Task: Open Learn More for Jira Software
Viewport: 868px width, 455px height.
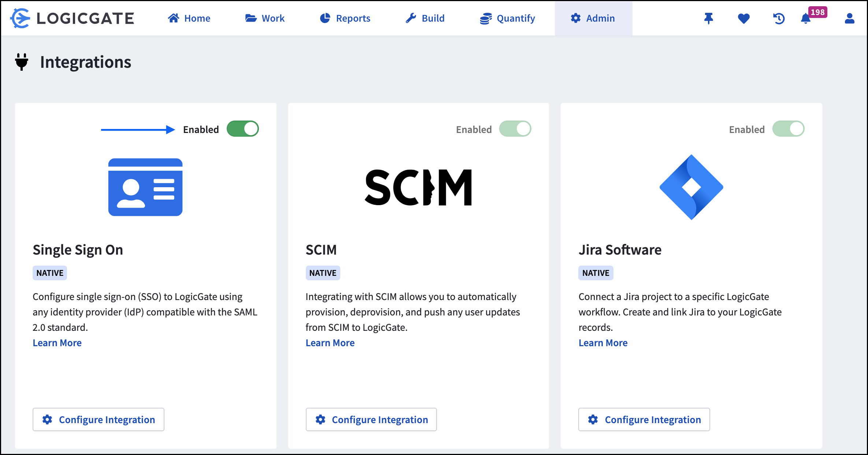Action: (603, 343)
